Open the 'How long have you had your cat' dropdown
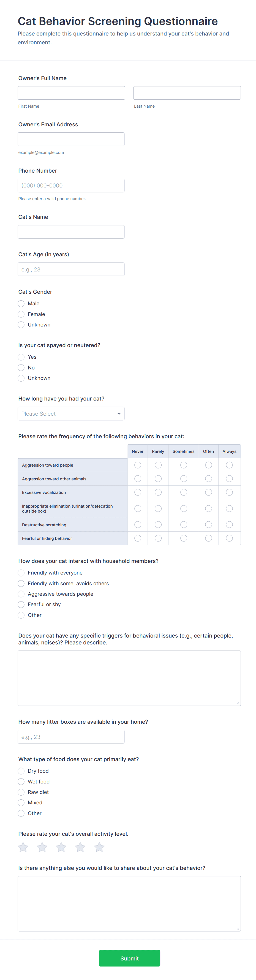 point(71,413)
